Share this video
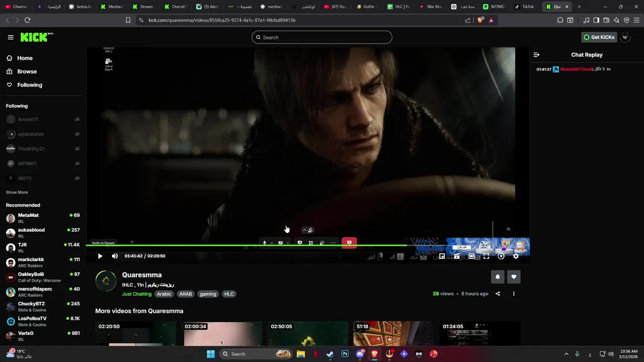644x362 pixels. coord(498,294)
